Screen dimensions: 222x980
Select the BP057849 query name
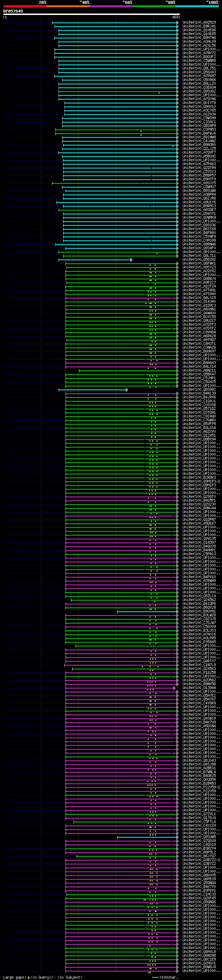click(13, 11)
